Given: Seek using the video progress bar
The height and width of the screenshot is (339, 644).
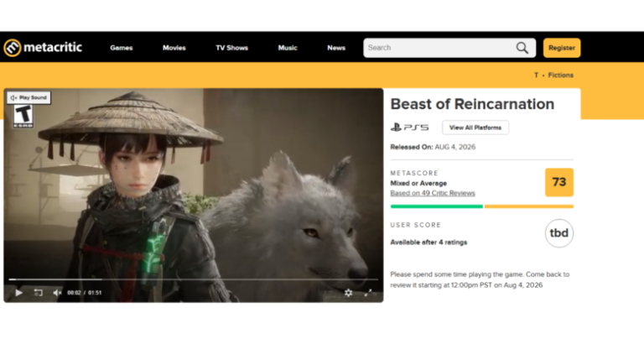Looking at the screenshot, I should click(193, 279).
